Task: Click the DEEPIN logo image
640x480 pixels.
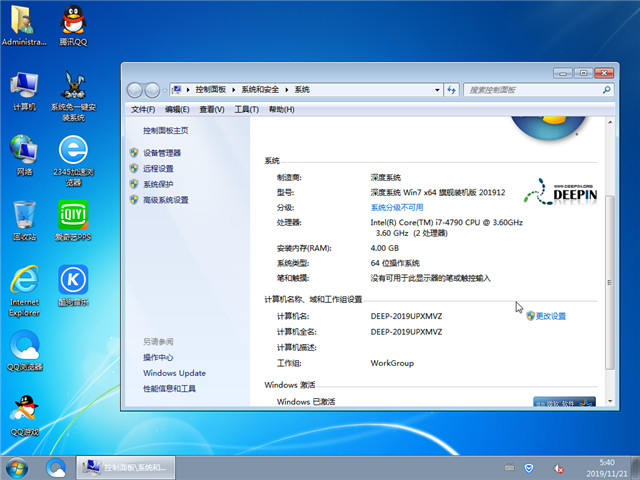Action: 560,191
